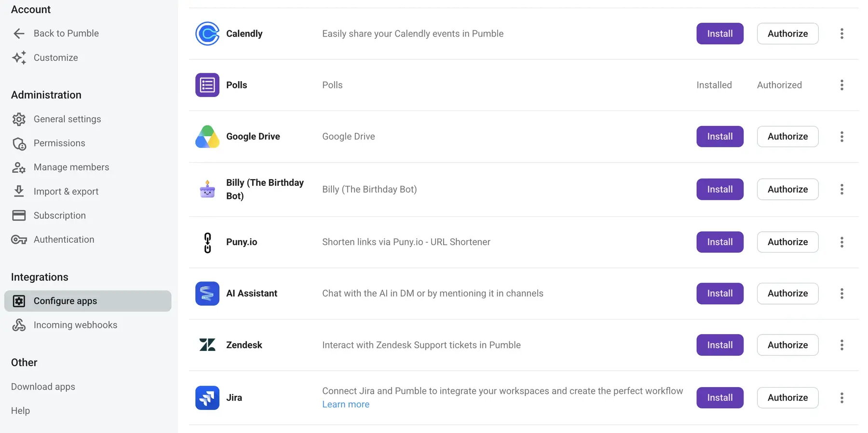Install the AI Assistant app
This screenshot has height=433, width=868.
click(x=720, y=293)
